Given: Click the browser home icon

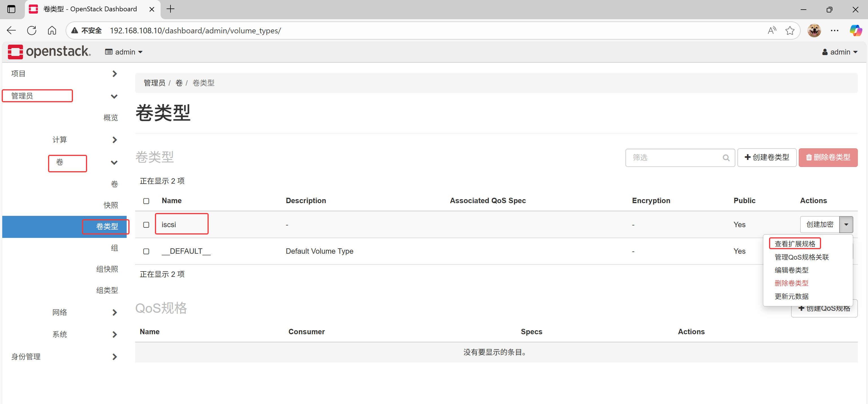Looking at the screenshot, I should (x=52, y=31).
